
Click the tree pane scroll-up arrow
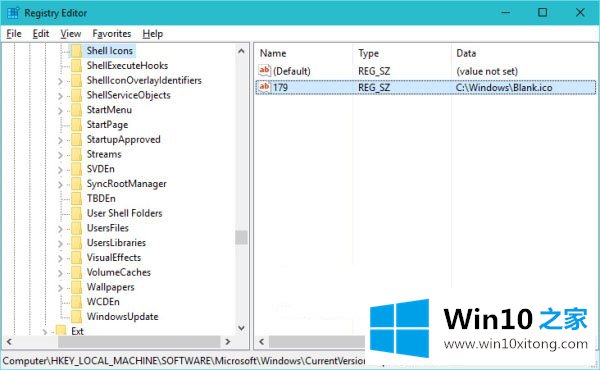pos(241,51)
